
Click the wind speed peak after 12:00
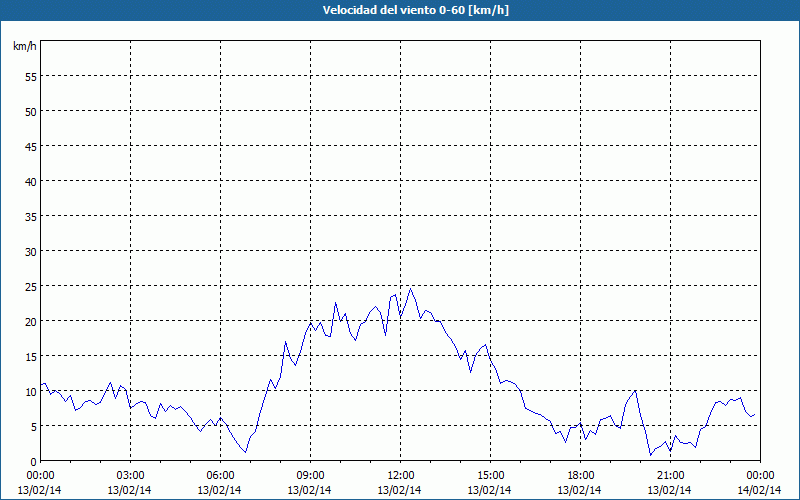click(x=410, y=289)
